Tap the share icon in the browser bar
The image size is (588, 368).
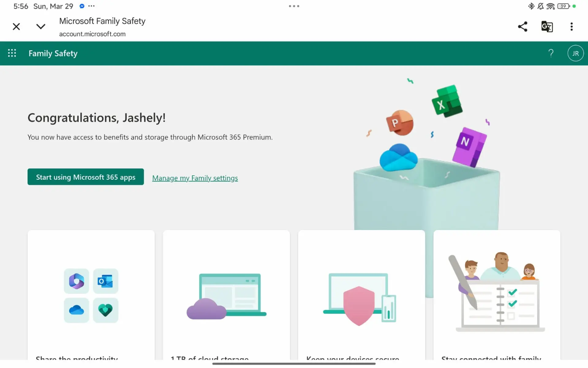pyautogui.click(x=522, y=27)
